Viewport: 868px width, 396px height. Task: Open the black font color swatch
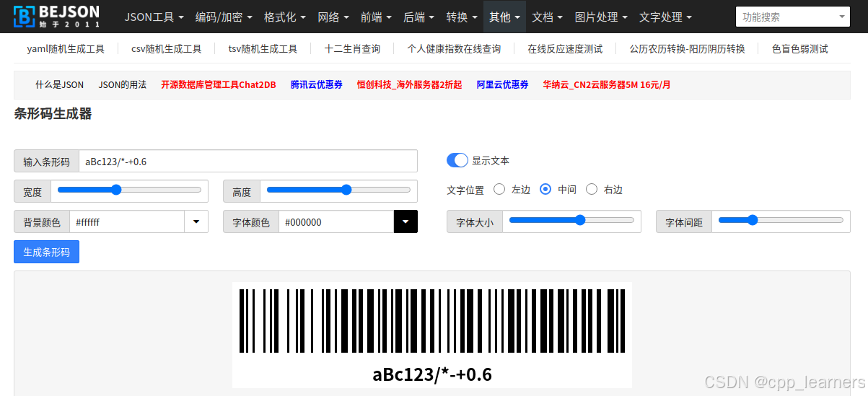(x=405, y=222)
